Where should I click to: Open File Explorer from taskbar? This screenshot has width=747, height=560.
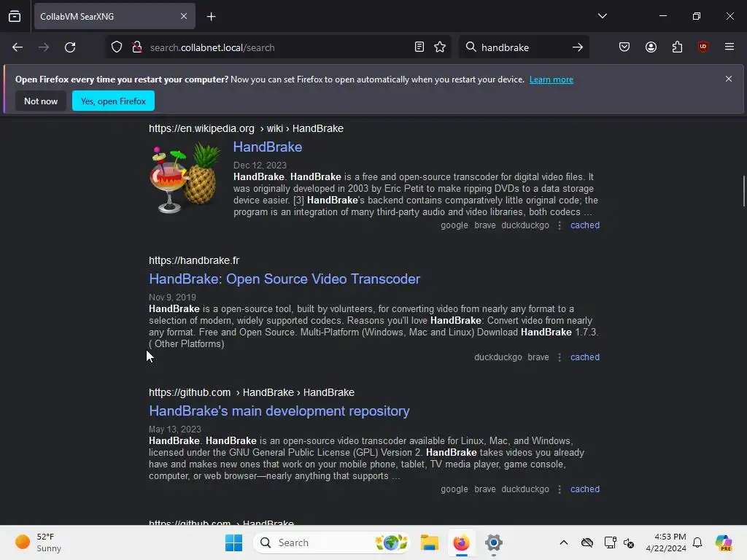point(429,542)
